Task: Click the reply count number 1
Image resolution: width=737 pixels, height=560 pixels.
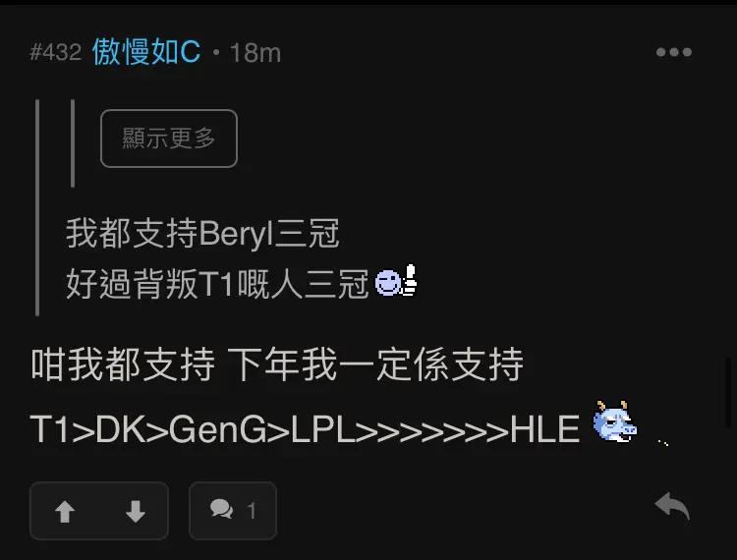Action: (x=252, y=511)
